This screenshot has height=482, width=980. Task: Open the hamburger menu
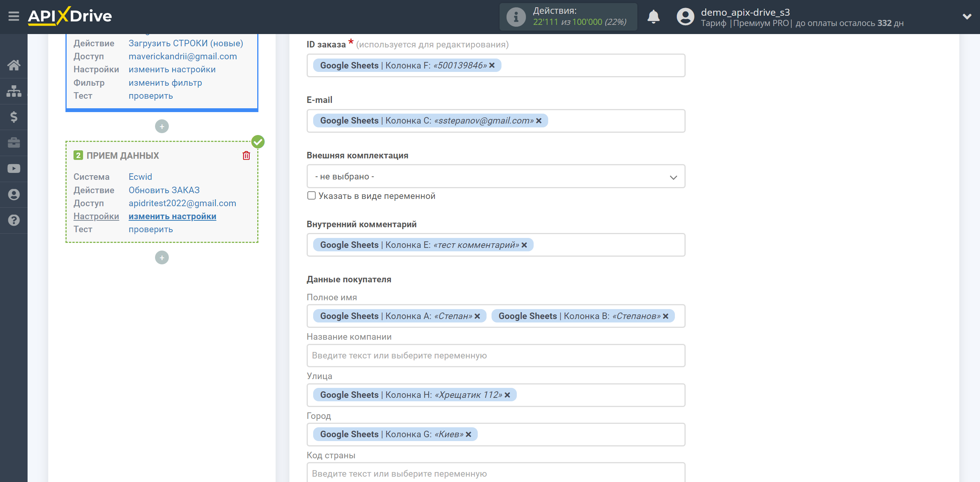(x=14, y=16)
